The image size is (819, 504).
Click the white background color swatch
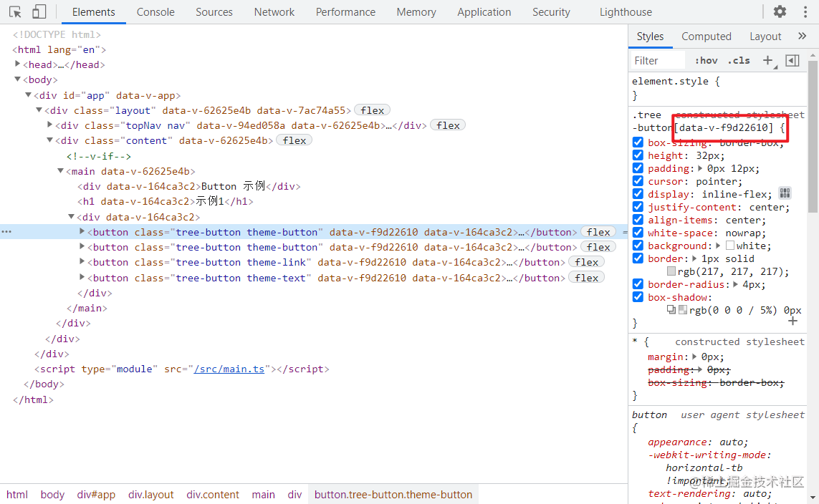click(x=729, y=245)
